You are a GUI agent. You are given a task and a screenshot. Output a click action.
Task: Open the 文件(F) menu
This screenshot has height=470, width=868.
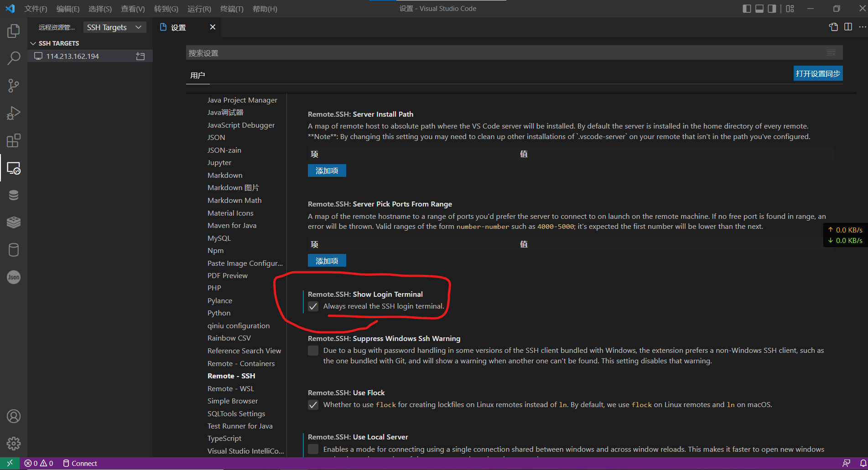click(x=36, y=9)
